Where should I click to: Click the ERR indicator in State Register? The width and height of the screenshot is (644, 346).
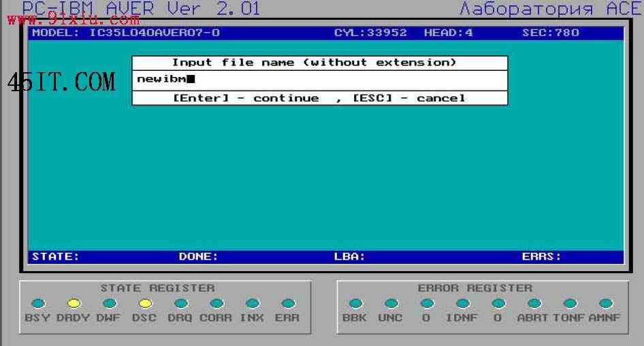pyautogui.click(x=287, y=303)
